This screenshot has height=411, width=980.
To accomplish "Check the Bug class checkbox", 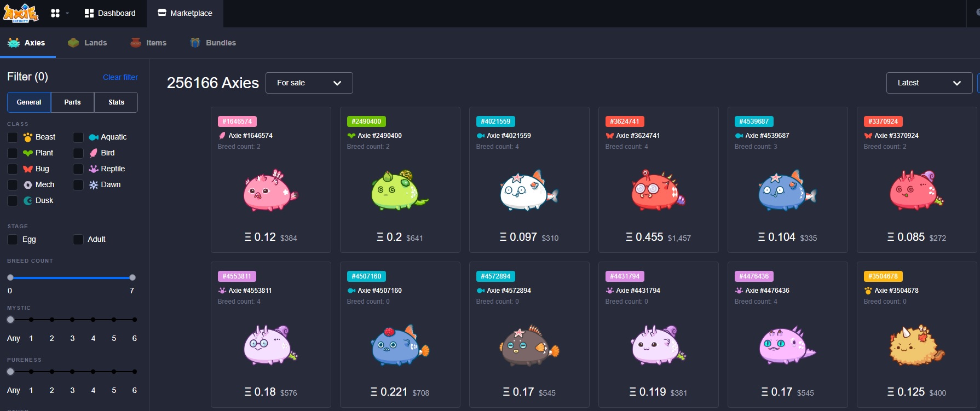I will [13, 169].
